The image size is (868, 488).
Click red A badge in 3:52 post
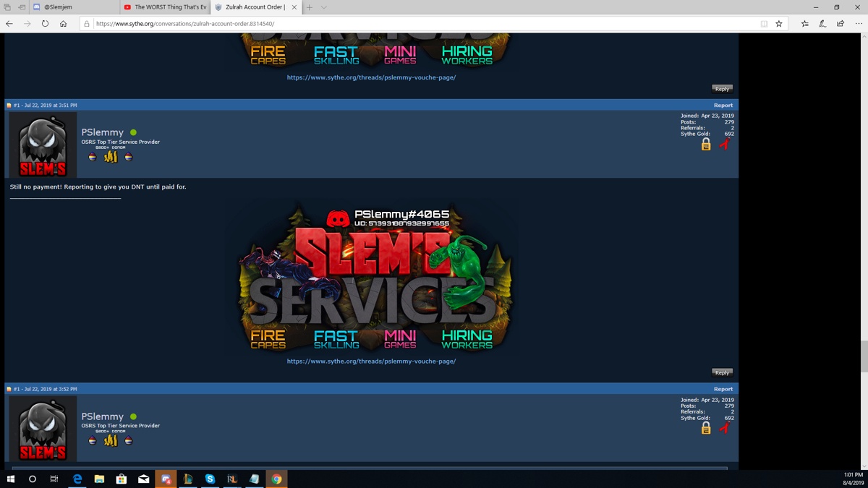pyautogui.click(x=724, y=428)
